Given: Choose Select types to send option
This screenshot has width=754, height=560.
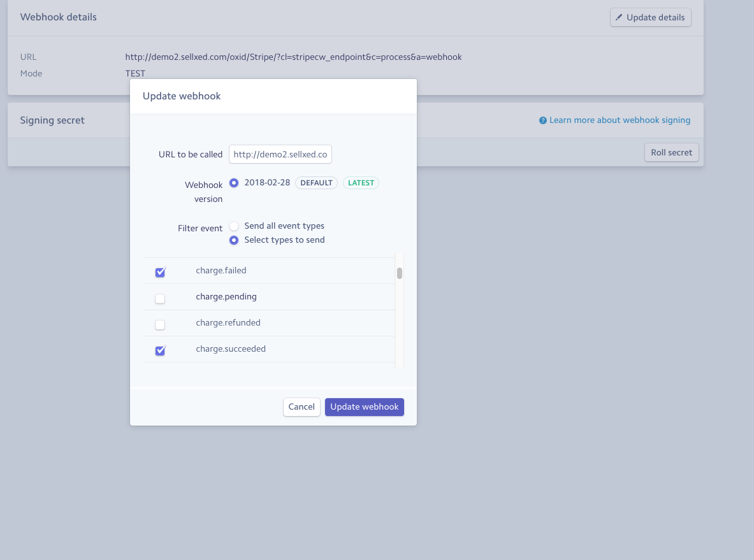Looking at the screenshot, I should pos(234,240).
